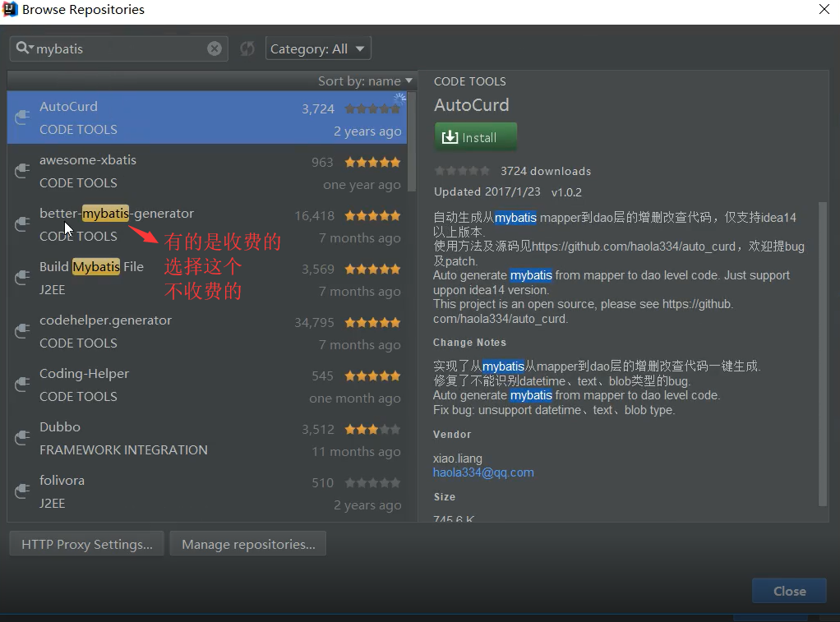The width and height of the screenshot is (840, 622).
Task: Click the 16,418 download count
Action: [315, 216]
